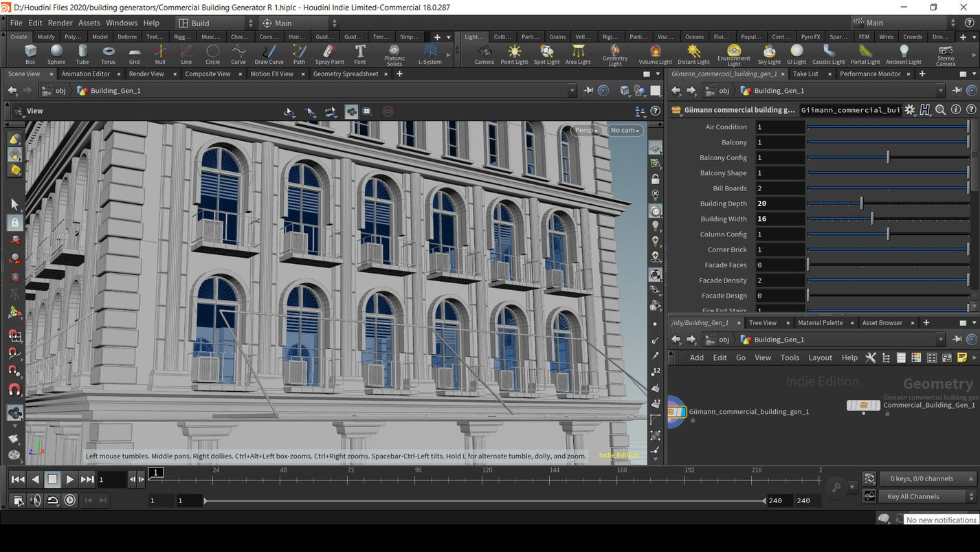Select the L-System shelf tool

430,52
